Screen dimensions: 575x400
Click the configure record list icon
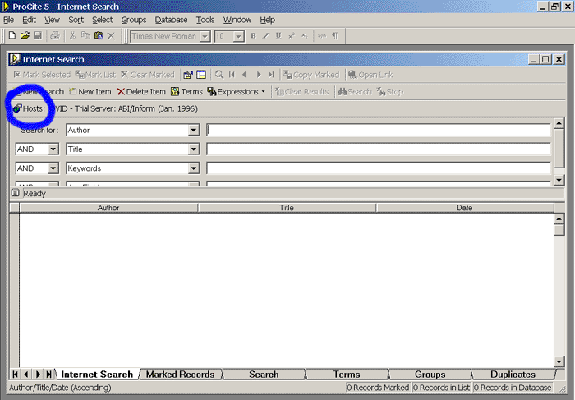(188, 75)
